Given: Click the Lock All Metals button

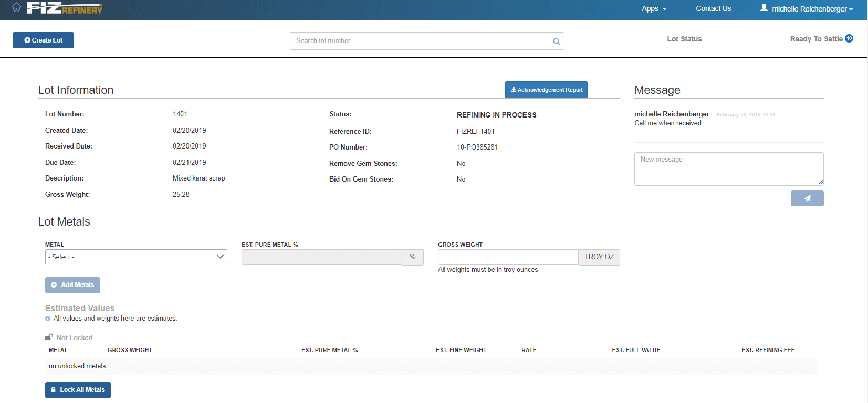Looking at the screenshot, I should point(78,390).
